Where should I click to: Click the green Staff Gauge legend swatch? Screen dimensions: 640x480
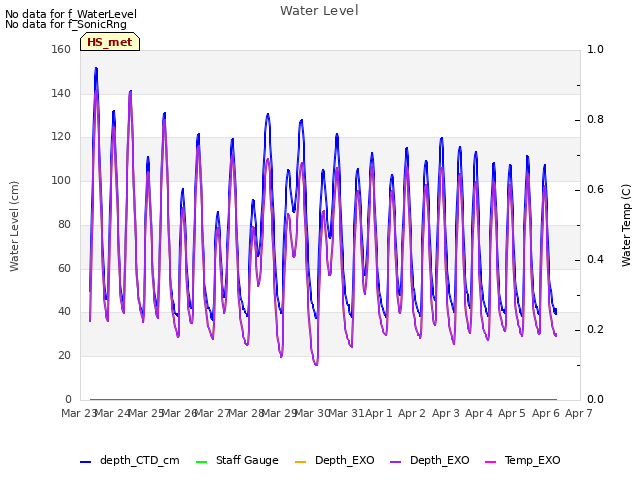(201, 462)
